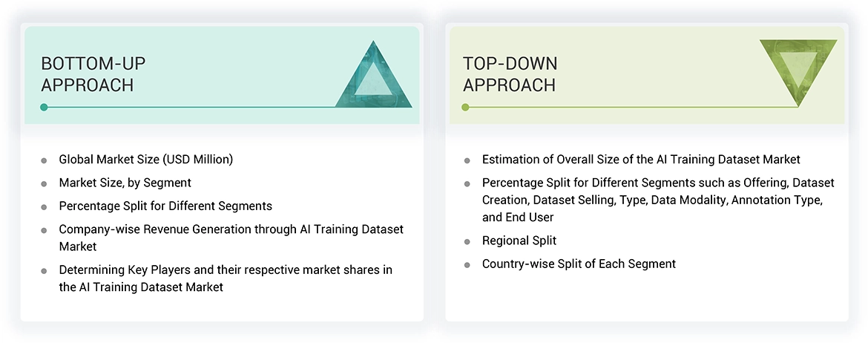
Task: Click the Bottom-Up Approach heading
Action: (88, 74)
